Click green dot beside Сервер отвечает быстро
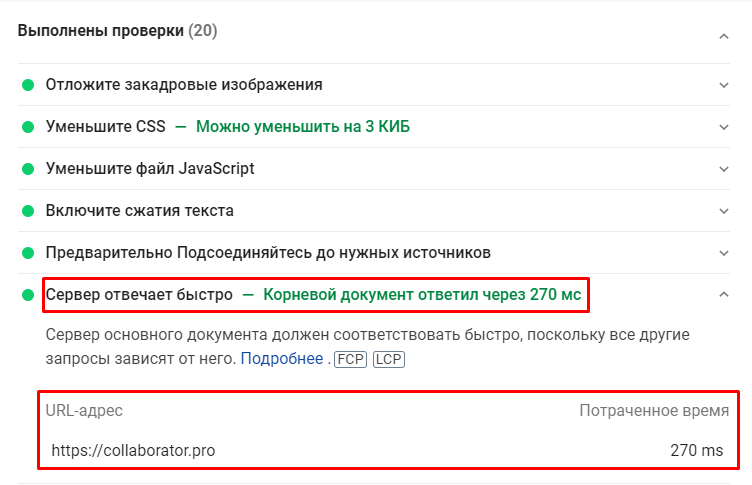The image size is (752, 485). [x=28, y=295]
